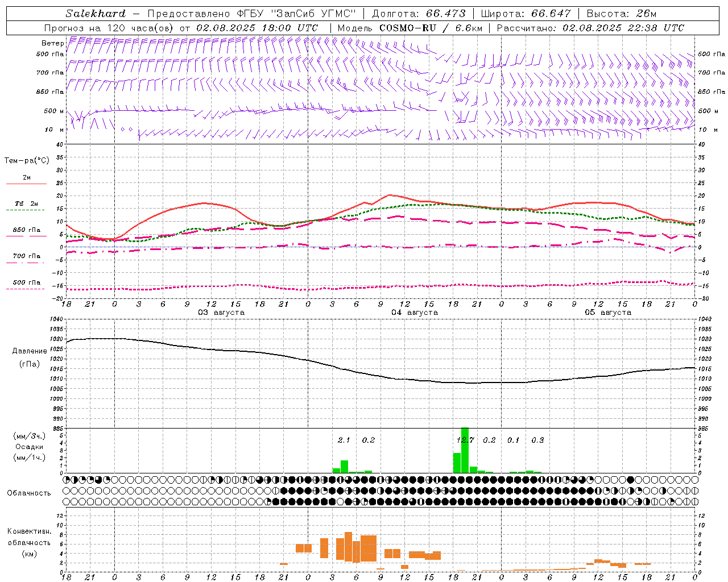Viewport: 728px width, 582px height.
Task: Select the 'Предоставлено ФГБУ "ЗапСиб УГМС"' provider text
Action: pos(251,14)
